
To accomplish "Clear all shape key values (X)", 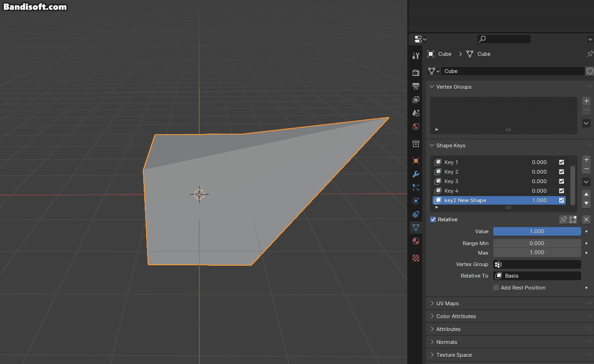I will tap(587, 219).
